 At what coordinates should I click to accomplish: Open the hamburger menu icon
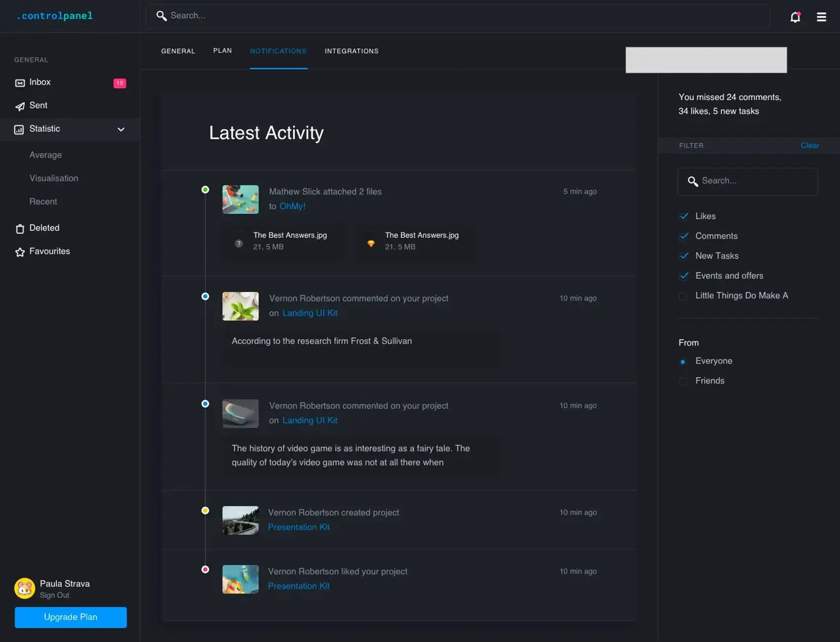821,17
